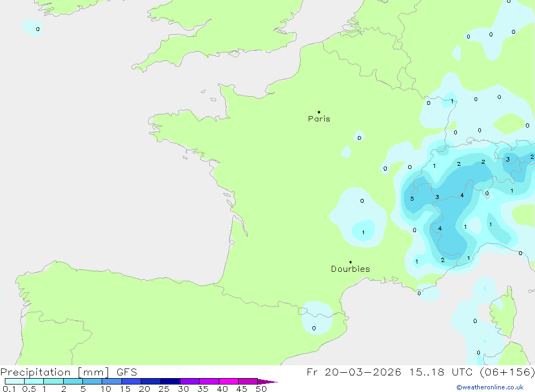Click the legend value label 0.1
The height and width of the screenshot is (392, 535).
[9, 389]
